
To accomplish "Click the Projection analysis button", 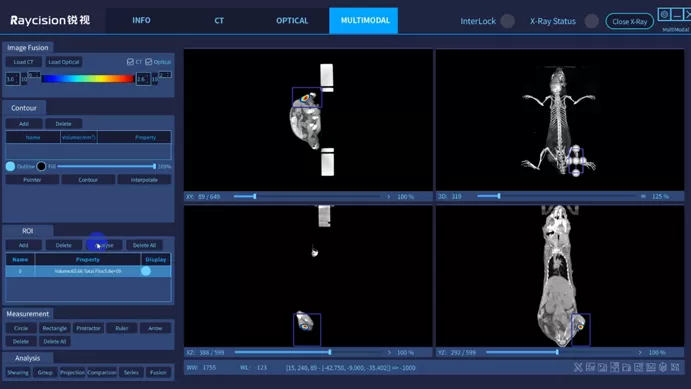I will (72, 372).
